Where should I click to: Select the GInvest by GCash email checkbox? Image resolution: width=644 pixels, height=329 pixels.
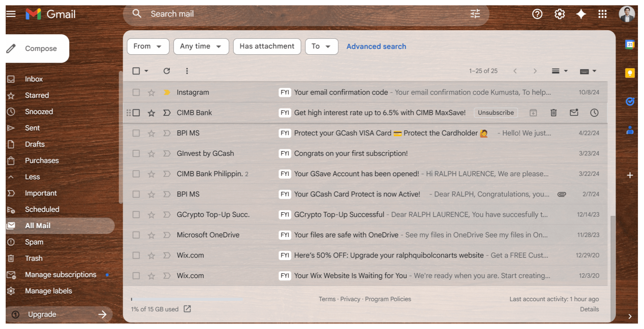pos(136,153)
